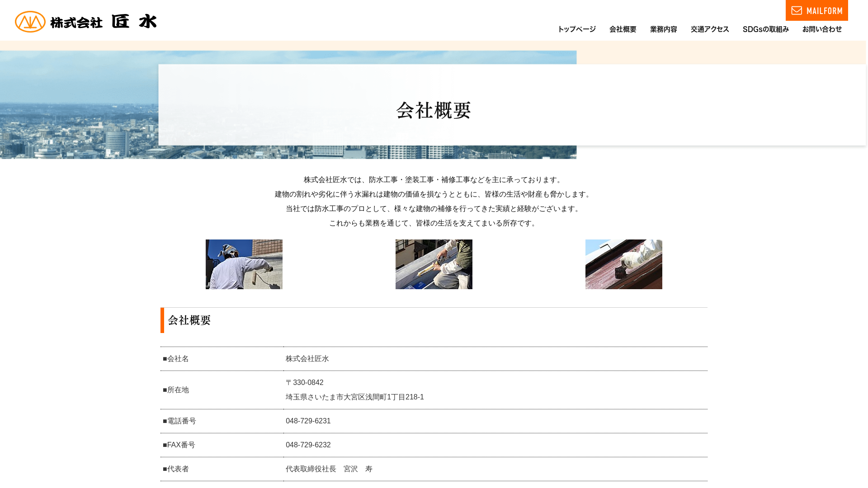
Task: Click the fax number 048-729-6232
Action: pos(308,445)
